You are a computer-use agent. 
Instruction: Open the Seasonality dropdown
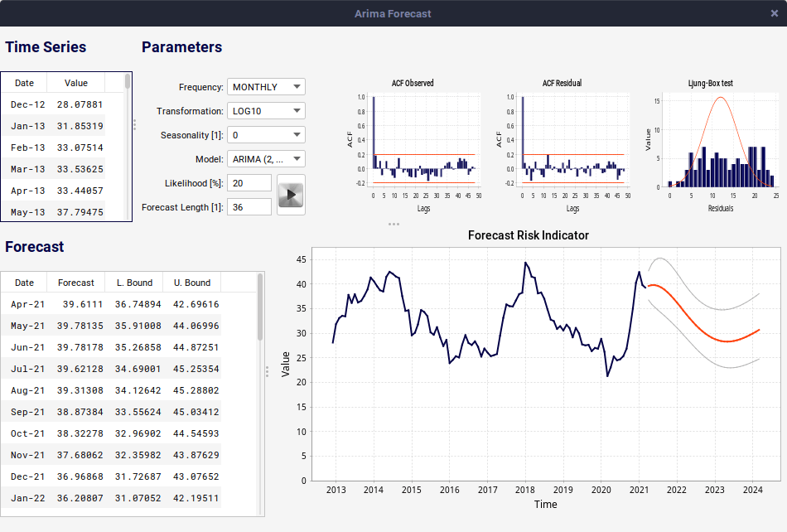click(x=266, y=135)
